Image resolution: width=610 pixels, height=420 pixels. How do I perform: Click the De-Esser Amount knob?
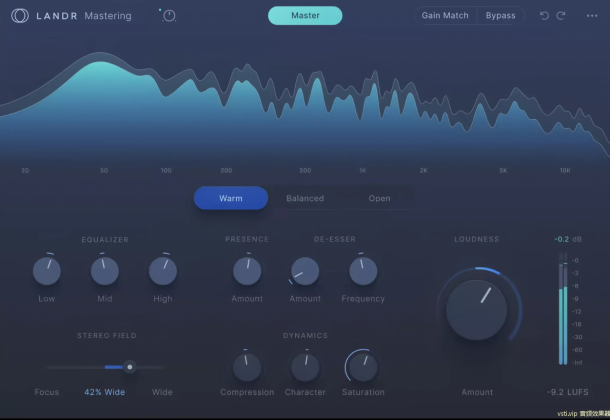pos(305,271)
